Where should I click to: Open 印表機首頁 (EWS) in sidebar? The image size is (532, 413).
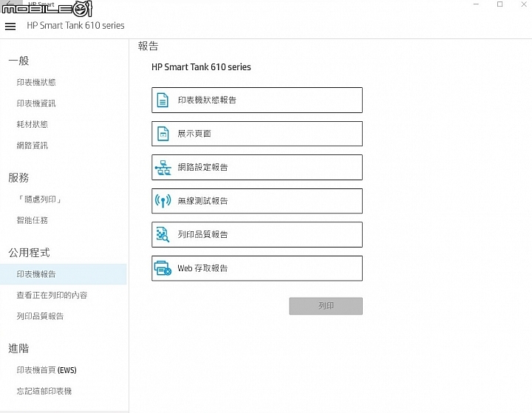pos(47,370)
